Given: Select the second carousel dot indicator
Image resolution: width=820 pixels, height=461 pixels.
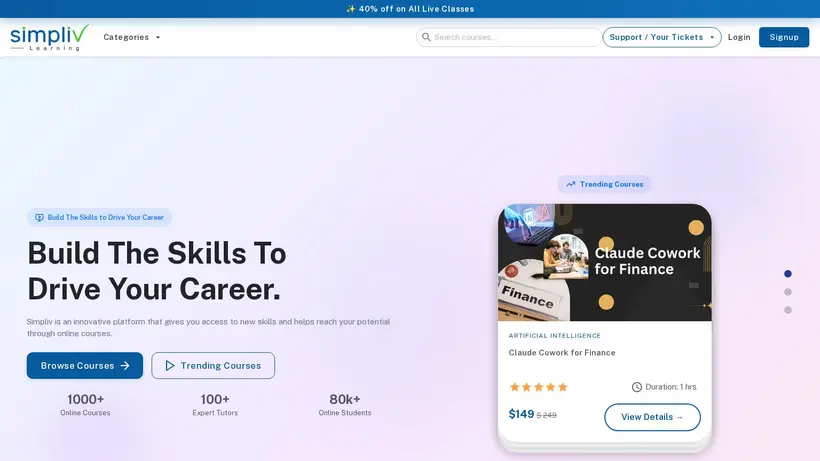Looking at the screenshot, I should tap(788, 292).
